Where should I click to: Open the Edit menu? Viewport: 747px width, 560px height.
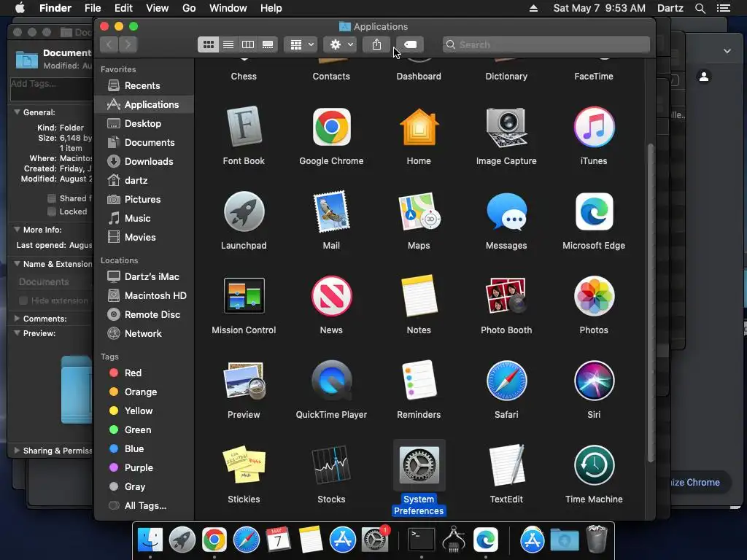[123, 8]
